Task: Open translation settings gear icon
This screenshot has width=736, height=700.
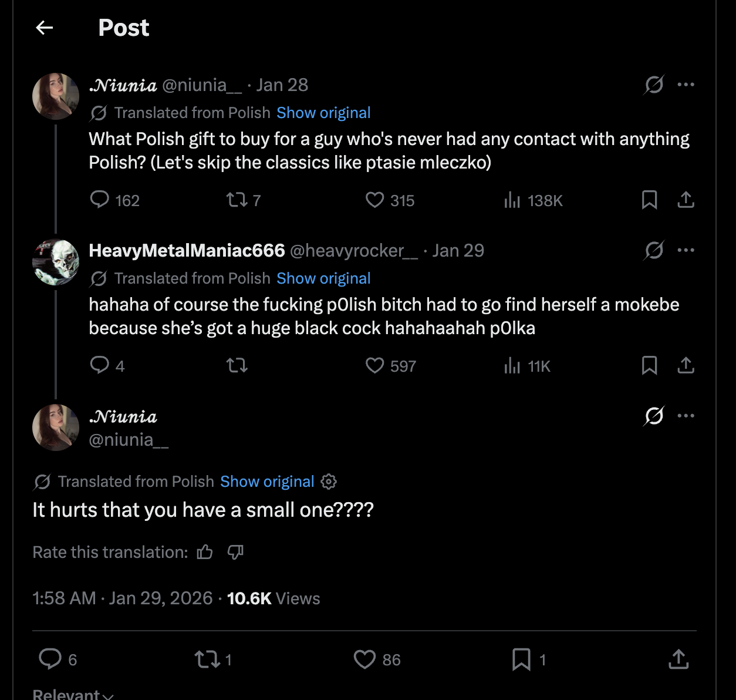Action: (329, 482)
